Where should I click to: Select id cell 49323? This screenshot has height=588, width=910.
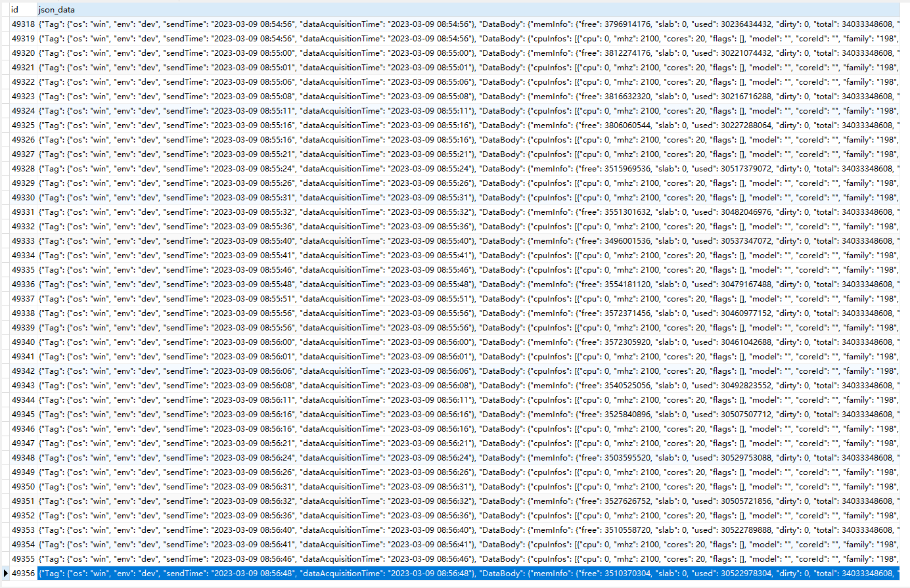click(x=23, y=97)
